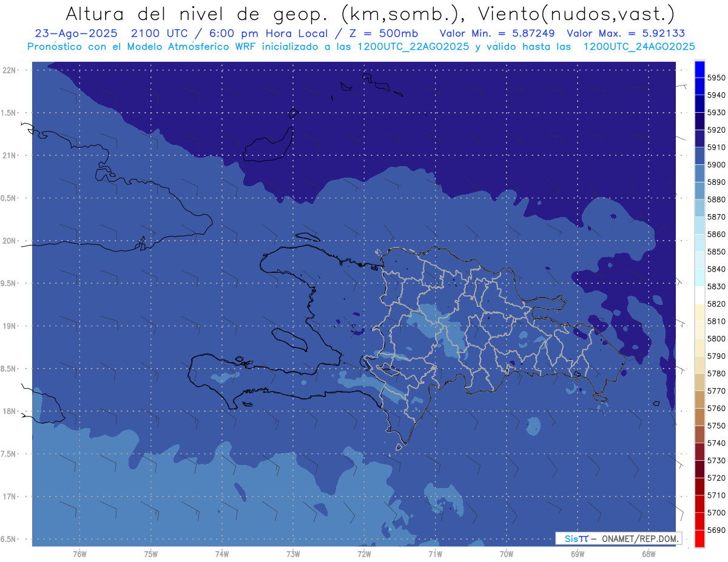Click the 5890 color bar label
Image resolution: width=728 pixels, height=562 pixels.
[716, 182]
